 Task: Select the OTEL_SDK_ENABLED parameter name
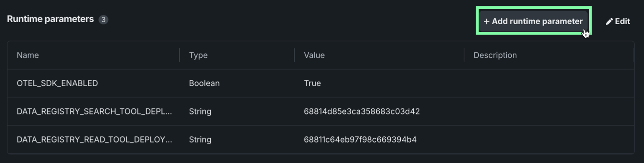pyautogui.click(x=57, y=83)
